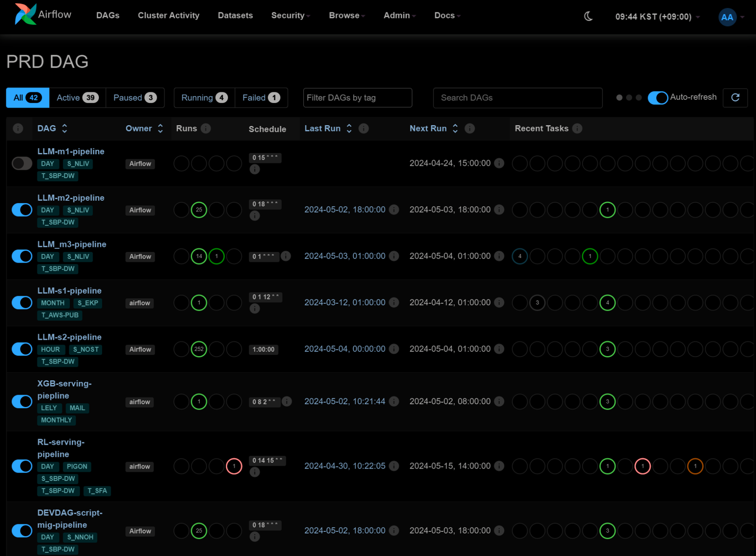Open the LLM-s2-pipeline DAG link

click(69, 337)
